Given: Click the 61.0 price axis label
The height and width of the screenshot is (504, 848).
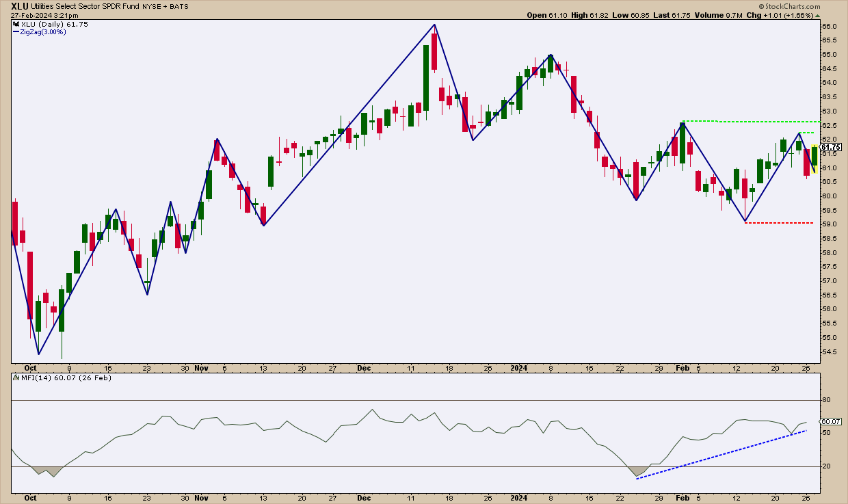Looking at the screenshot, I should (828, 168).
